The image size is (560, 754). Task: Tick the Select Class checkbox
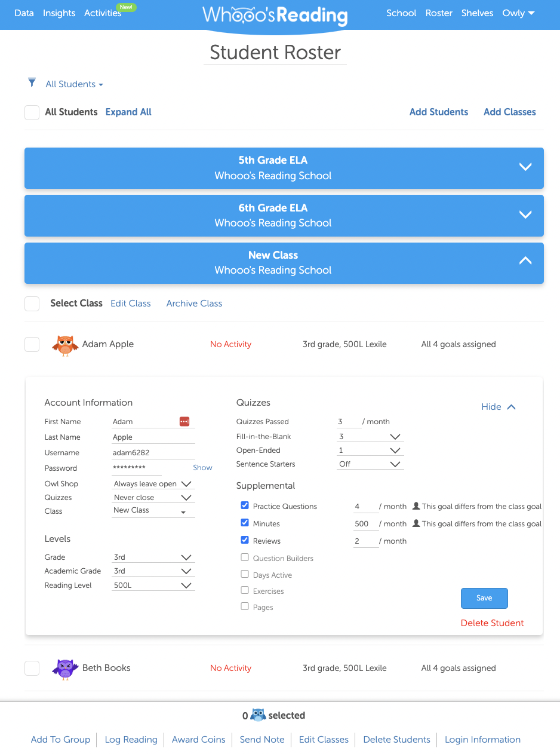pos(32,304)
